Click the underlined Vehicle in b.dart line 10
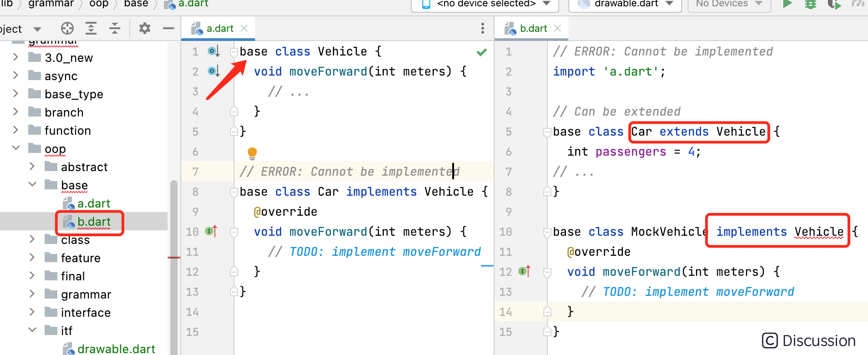 click(x=819, y=232)
